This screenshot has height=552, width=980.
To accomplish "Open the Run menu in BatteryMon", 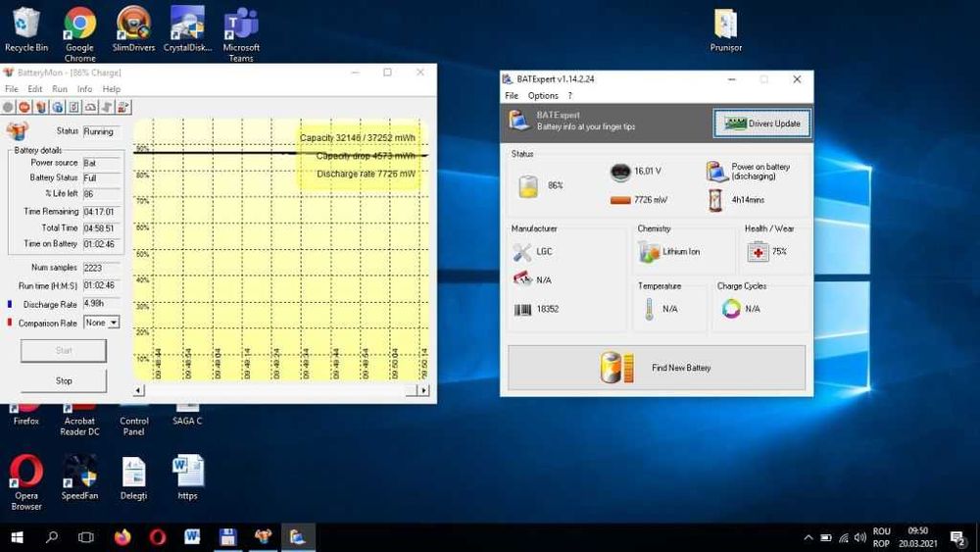I will coord(60,89).
